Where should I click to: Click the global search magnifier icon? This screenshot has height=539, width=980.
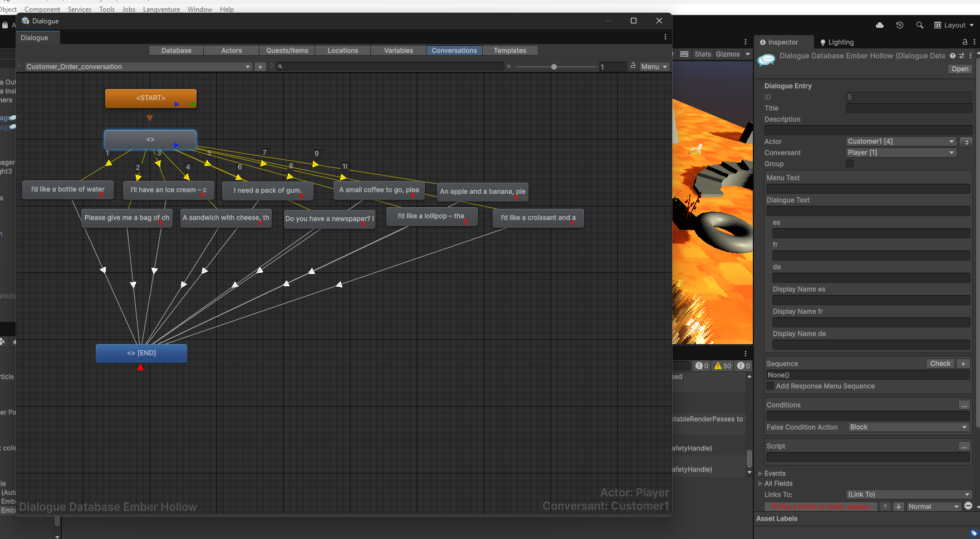click(920, 25)
